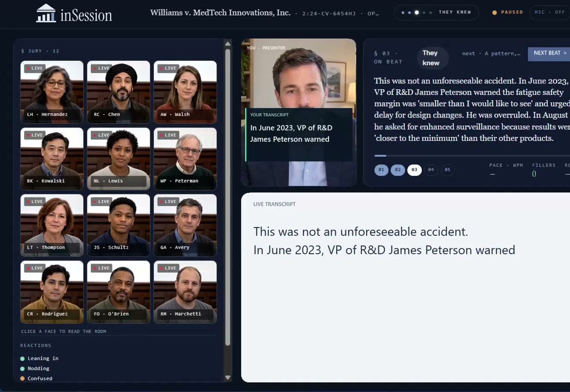Click the LIVE badge on Walsh's tile
The image size is (570, 392).
(168, 68)
